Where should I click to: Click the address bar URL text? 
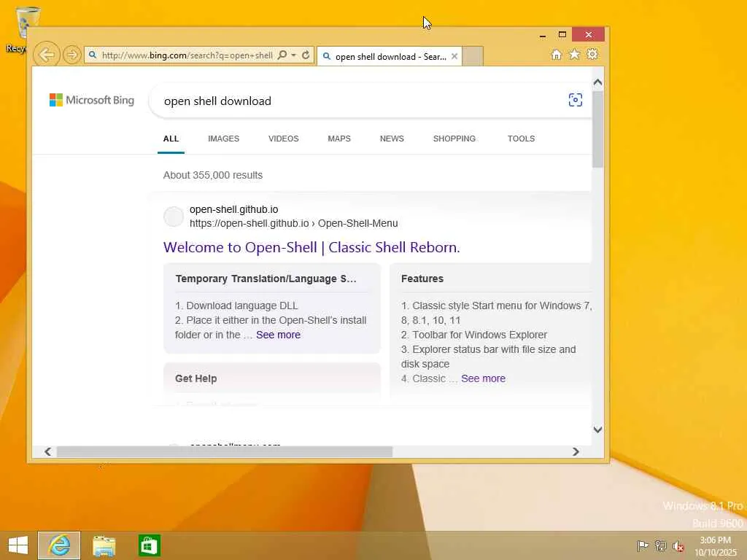187,55
